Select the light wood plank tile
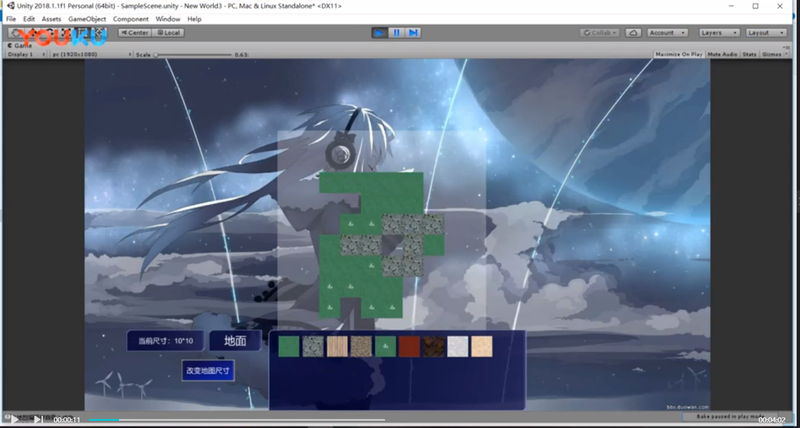 point(337,346)
